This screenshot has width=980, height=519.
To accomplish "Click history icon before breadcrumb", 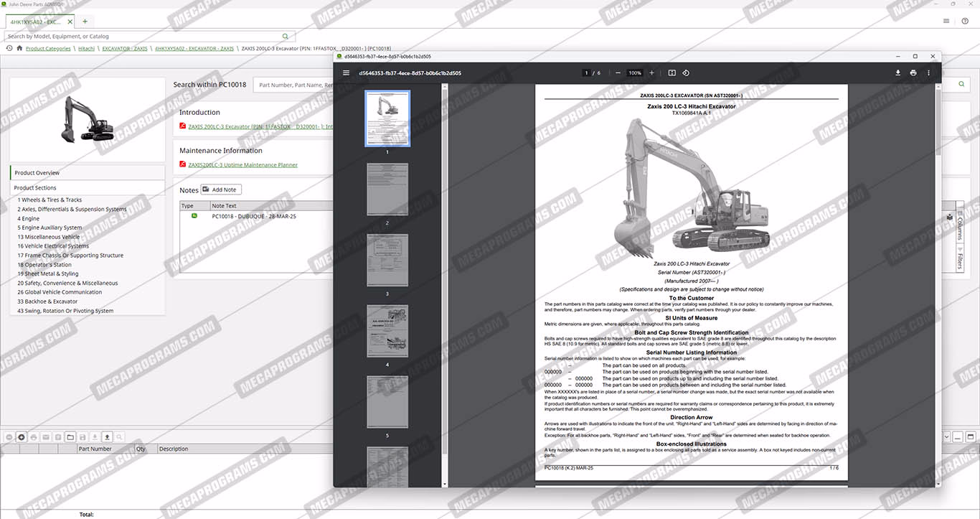I will pyautogui.click(x=9, y=49).
